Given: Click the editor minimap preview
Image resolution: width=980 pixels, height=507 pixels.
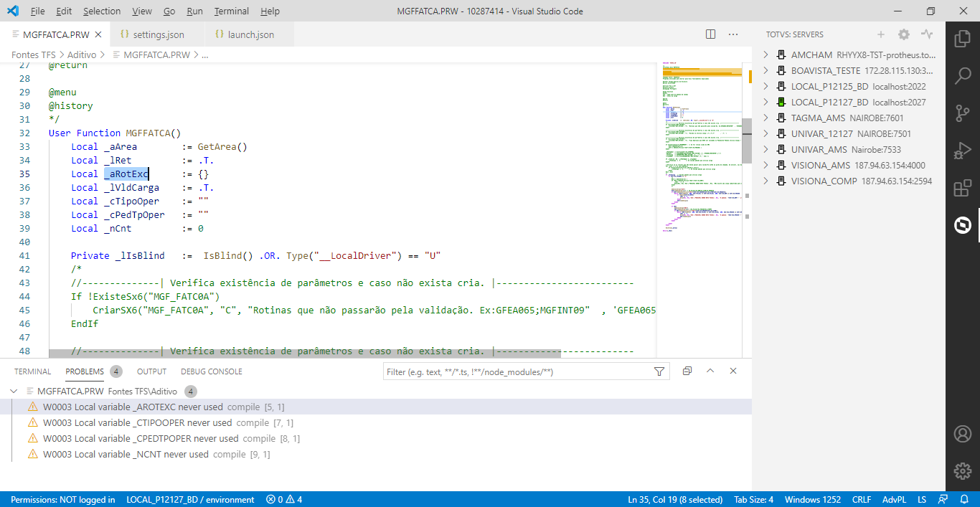Looking at the screenshot, I should point(701,147).
